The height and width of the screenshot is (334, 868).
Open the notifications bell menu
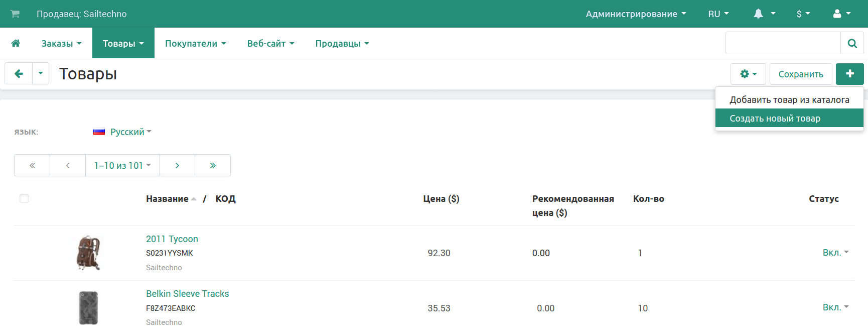[764, 14]
